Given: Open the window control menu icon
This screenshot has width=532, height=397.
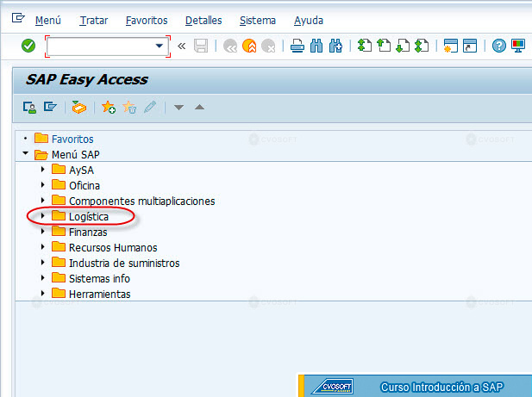Looking at the screenshot, I should pos(18,17).
